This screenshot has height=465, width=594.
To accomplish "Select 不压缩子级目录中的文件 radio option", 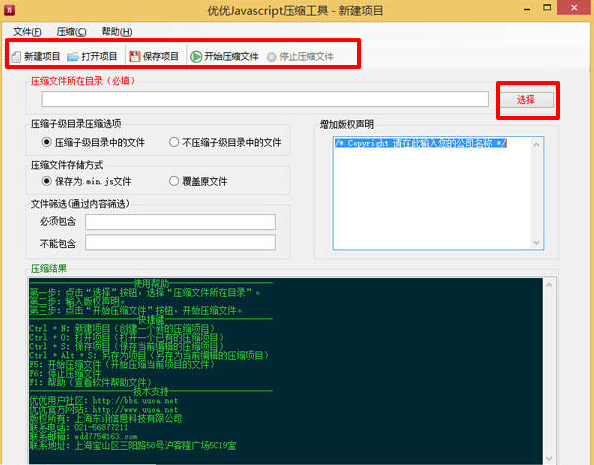I will pyautogui.click(x=174, y=142).
